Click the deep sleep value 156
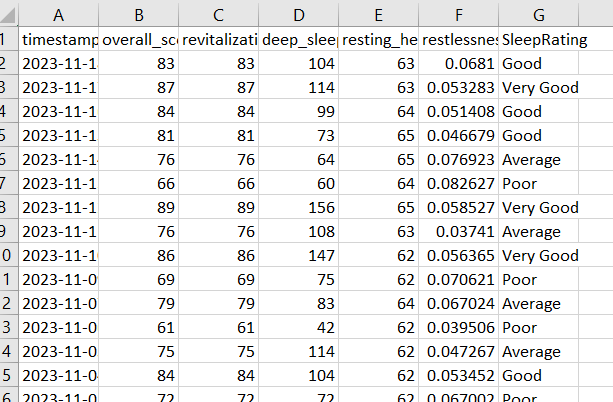Viewport: 613px width, 402px height. [299, 208]
